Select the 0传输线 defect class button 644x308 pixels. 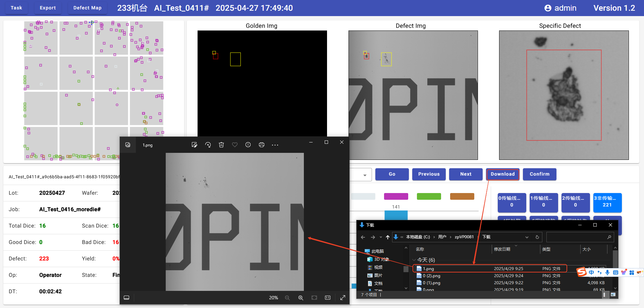(512, 202)
